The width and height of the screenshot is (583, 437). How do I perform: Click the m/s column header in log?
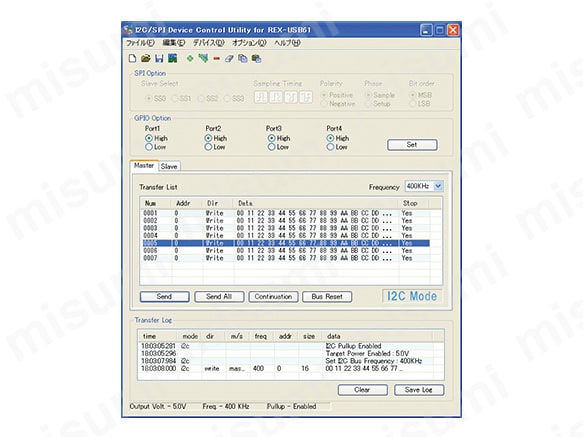tap(238, 336)
